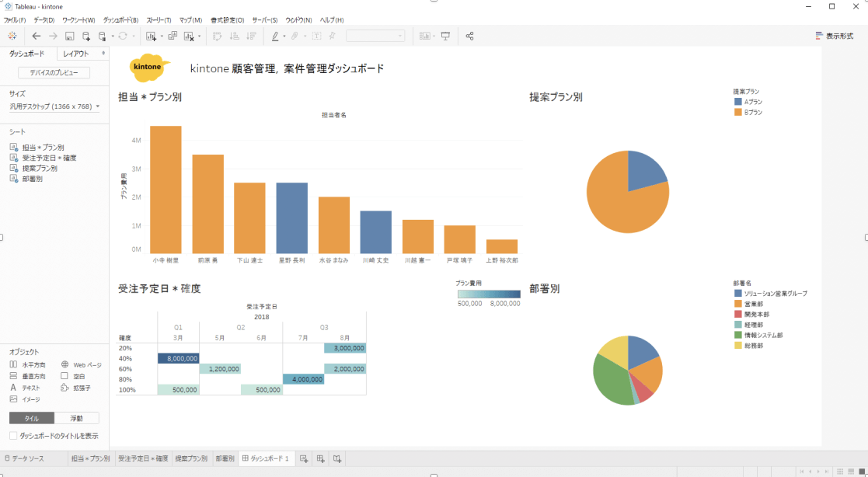Open the マップ(M) menu
The width and height of the screenshot is (868, 477).
point(190,20)
